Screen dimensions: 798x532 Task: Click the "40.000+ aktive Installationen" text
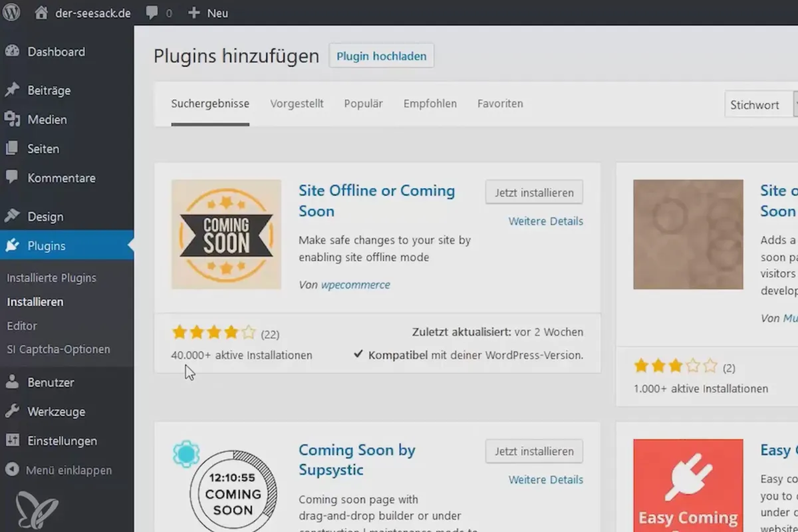(x=241, y=355)
